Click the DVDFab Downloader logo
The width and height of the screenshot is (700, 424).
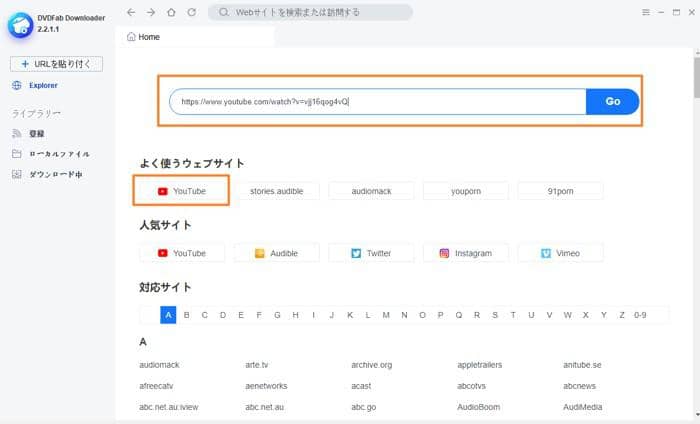[20, 25]
